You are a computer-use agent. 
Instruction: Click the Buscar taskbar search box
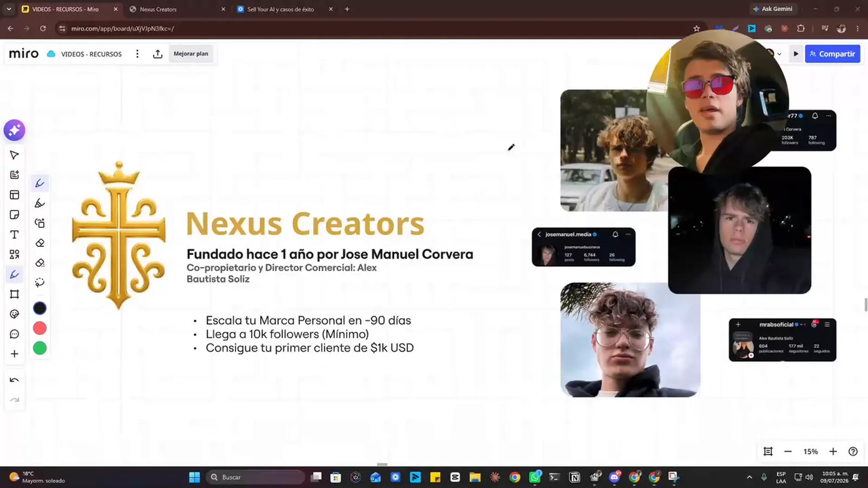(x=256, y=477)
